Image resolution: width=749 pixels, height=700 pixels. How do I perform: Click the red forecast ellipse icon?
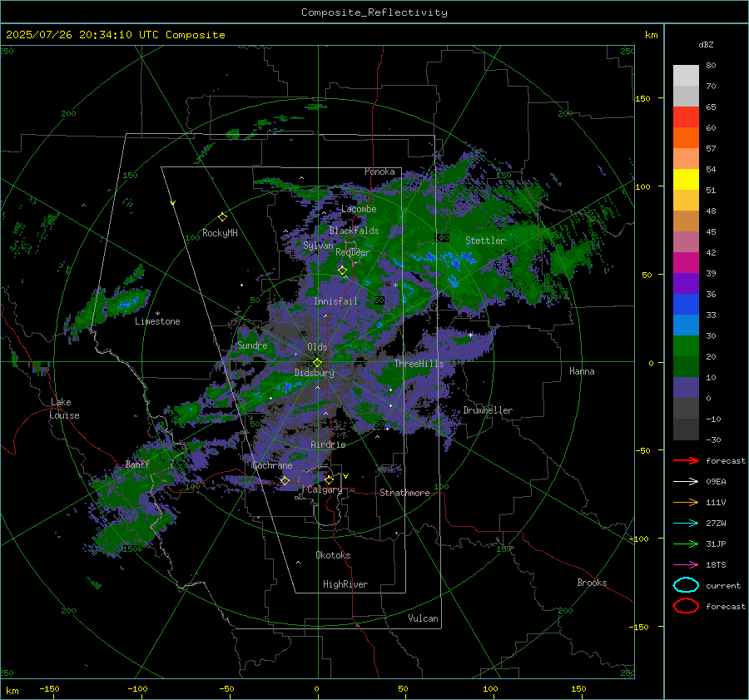(x=686, y=606)
